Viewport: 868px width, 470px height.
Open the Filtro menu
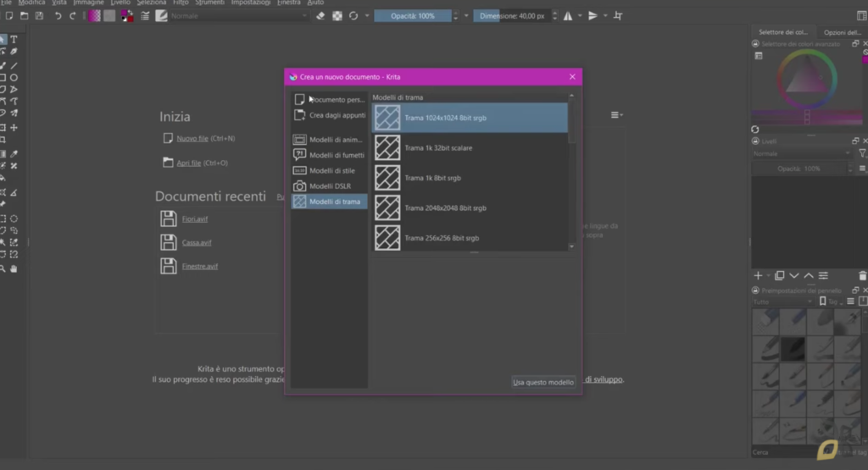tap(181, 3)
